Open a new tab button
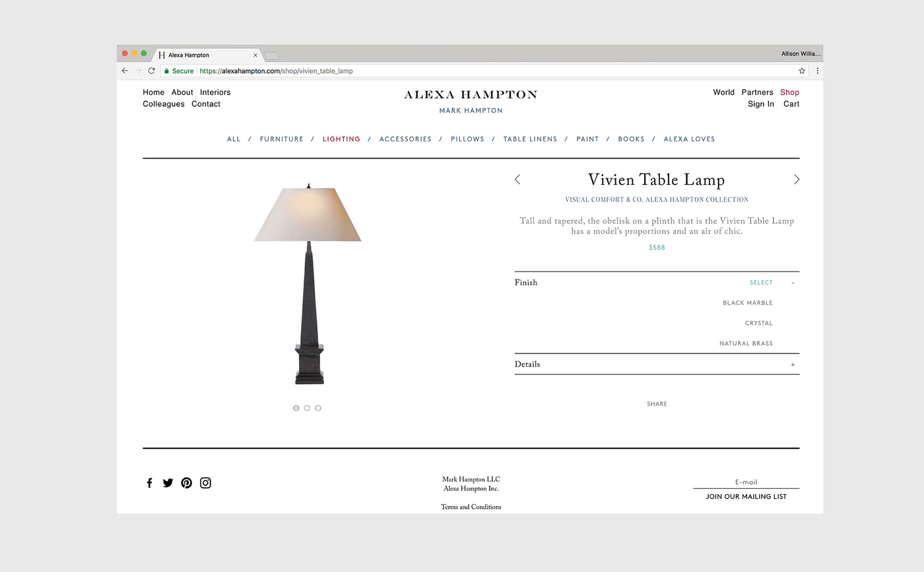 point(271,55)
